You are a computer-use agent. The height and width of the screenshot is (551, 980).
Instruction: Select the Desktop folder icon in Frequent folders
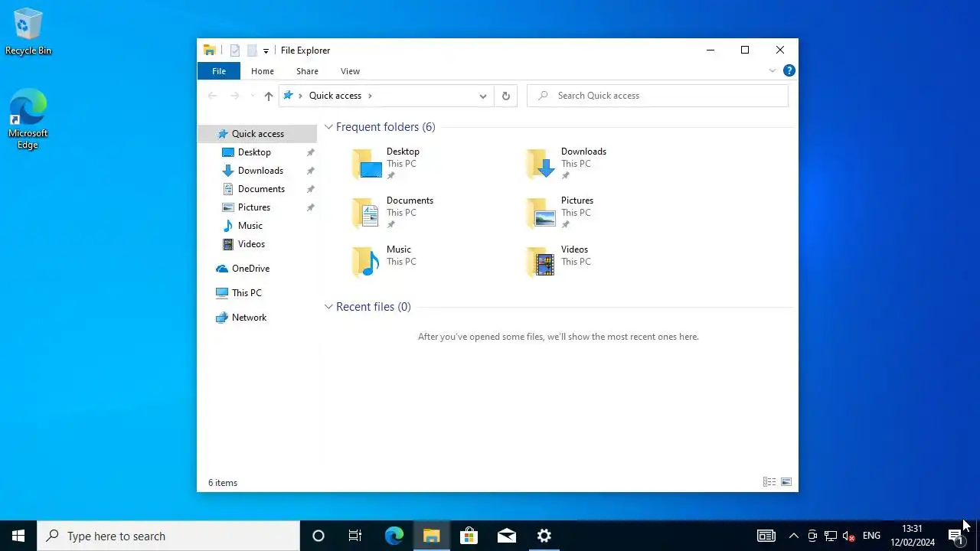[367, 164]
